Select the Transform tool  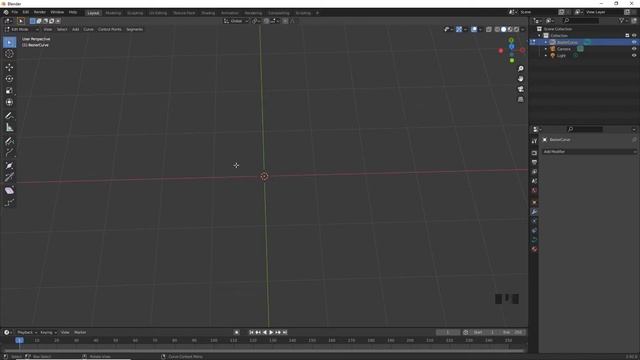coord(9,102)
